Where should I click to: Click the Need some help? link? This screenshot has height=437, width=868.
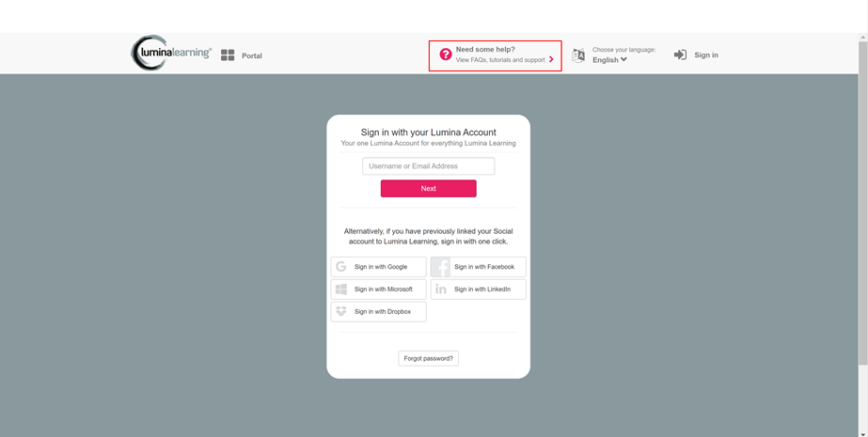pos(485,49)
